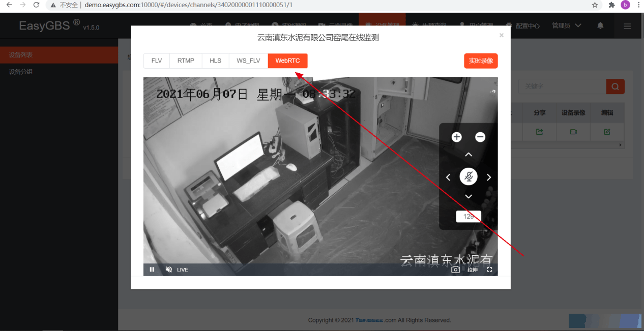This screenshot has width=644, height=331.
Task: Open the browser profile avatar
Action: (x=625, y=5)
